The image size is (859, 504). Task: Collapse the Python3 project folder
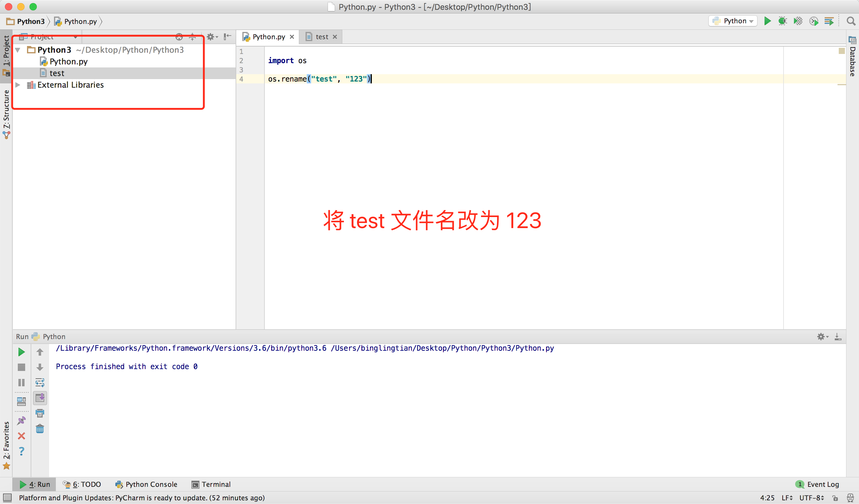[18, 50]
